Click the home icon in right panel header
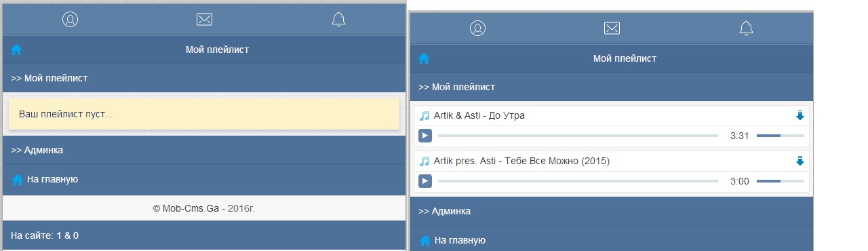 coord(424,58)
